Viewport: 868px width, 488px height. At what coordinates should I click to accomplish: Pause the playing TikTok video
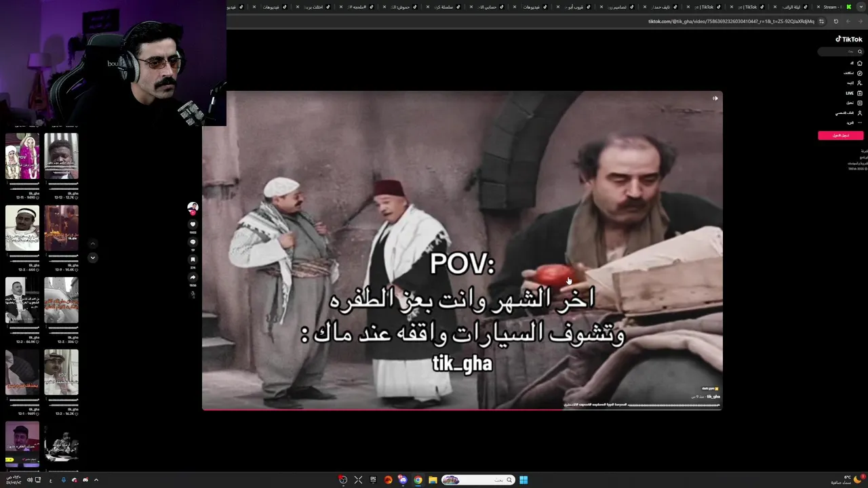tap(462, 250)
